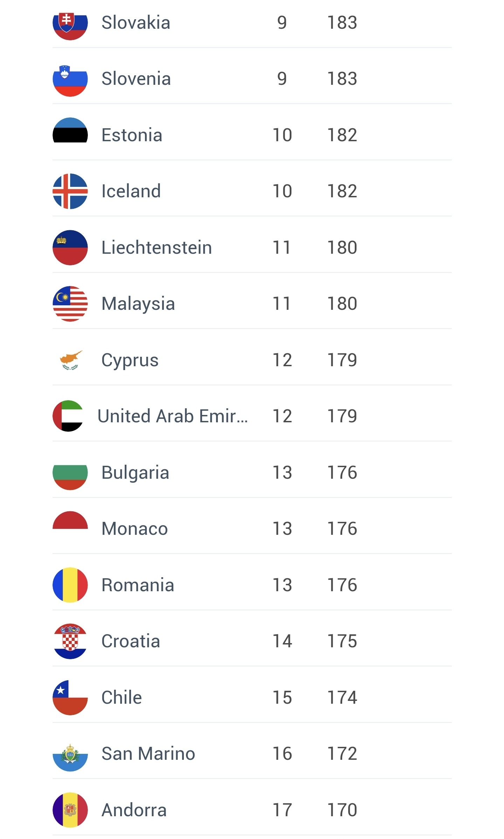Tap the Slovakia flag icon

pos(70,25)
